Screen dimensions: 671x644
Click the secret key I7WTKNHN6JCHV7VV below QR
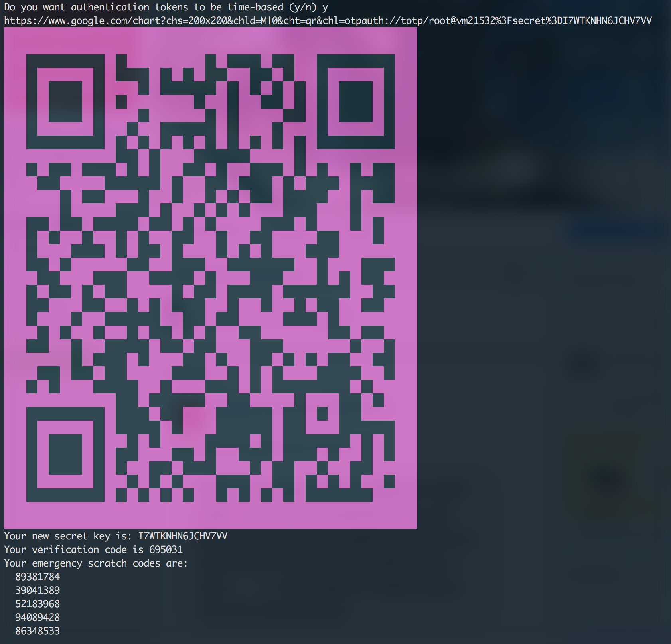(x=183, y=536)
